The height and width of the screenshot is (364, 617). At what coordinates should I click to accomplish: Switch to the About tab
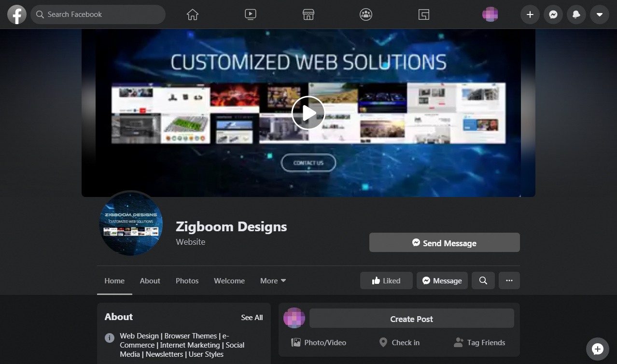[150, 280]
